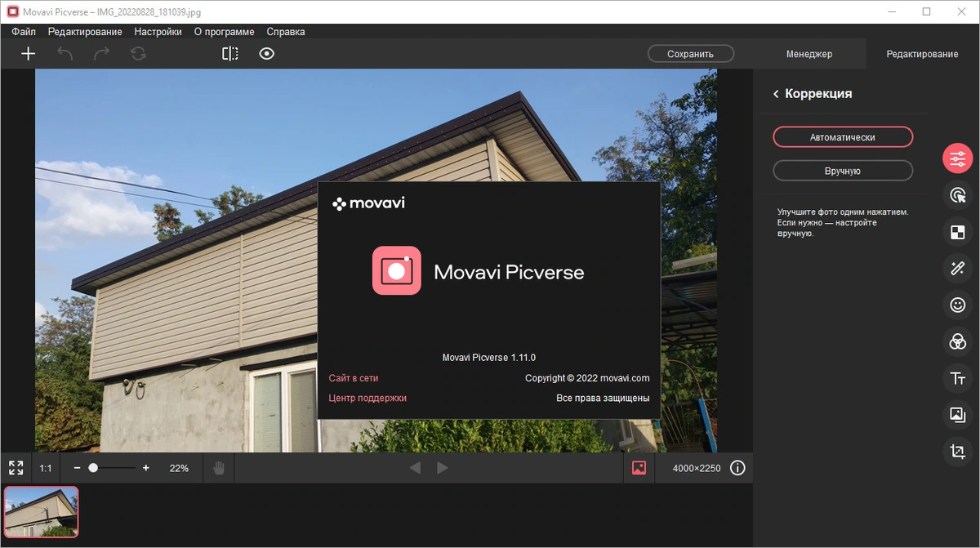Viewport: 980px width, 548px height.
Task: Open the О программе menu
Action: (224, 32)
